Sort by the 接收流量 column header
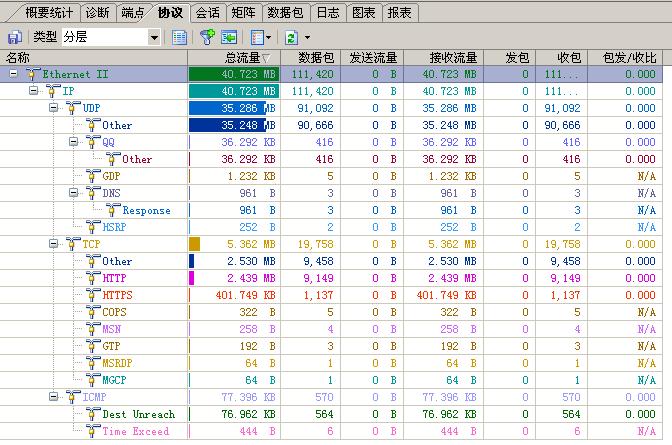 click(x=453, y=58)
